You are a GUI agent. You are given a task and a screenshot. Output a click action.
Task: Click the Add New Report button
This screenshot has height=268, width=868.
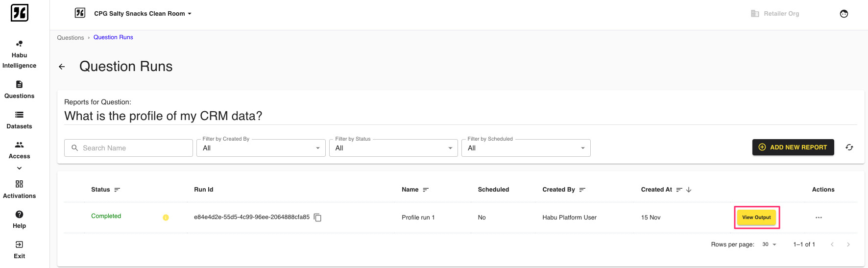coord(793,147)
